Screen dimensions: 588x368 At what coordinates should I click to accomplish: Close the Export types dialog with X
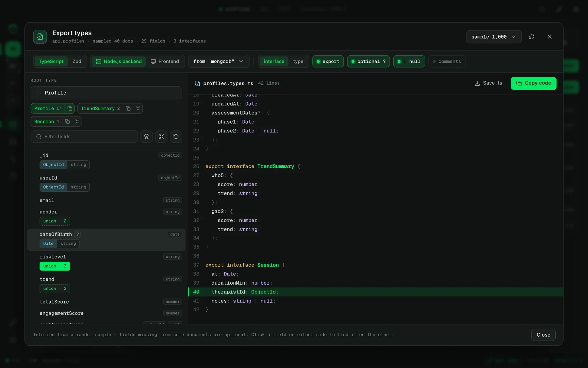point(549,37)
